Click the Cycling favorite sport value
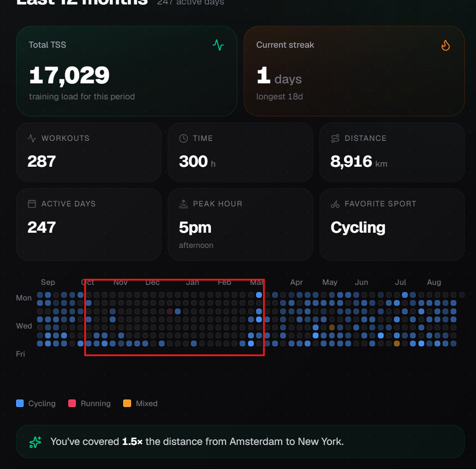The width and height of the screenshot is (476, 469). click(x=358, y=227)
